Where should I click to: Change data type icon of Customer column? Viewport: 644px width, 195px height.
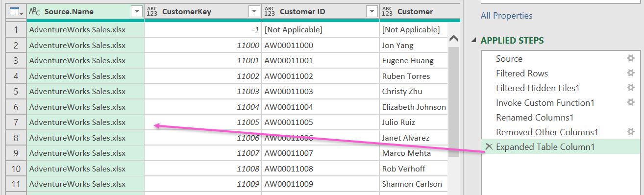coord(387,11)
